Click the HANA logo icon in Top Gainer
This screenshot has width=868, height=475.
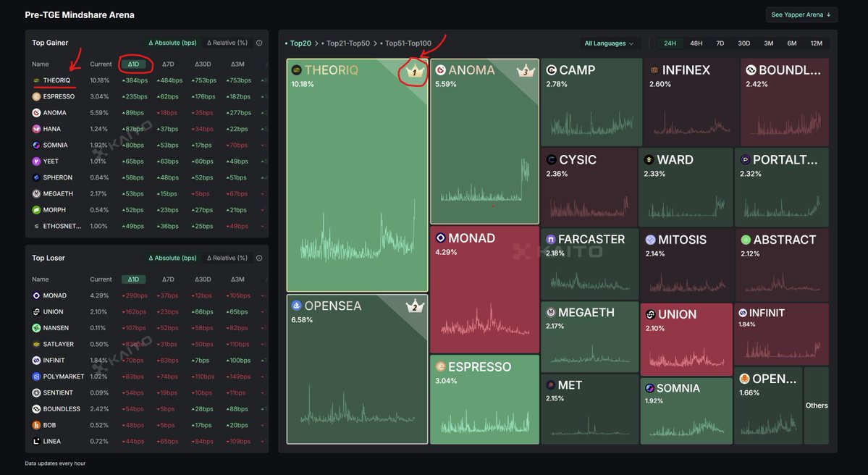pos(36,129)
